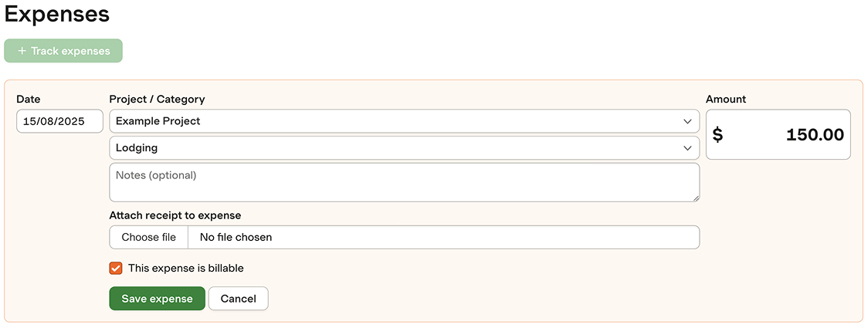
Task: Click the Notes box resize handle
Action: (x=696, y=198)
